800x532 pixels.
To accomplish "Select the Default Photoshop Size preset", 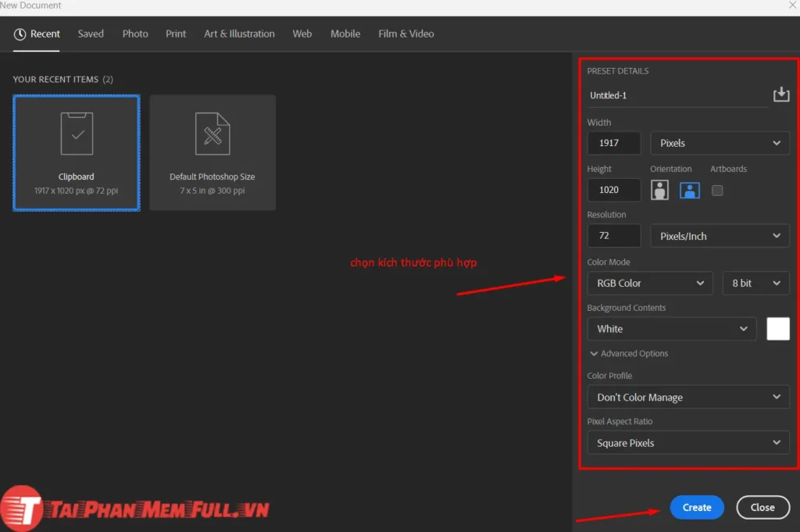I will click(212, 152).
